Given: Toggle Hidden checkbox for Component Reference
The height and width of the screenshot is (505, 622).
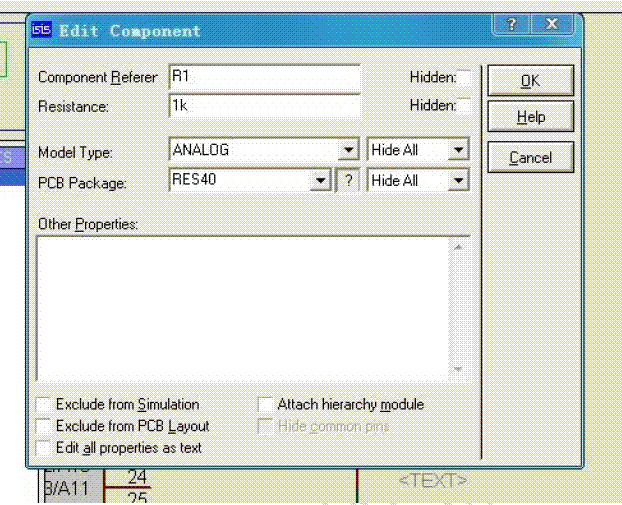Looking at the screenshot, I should point(464,77).
